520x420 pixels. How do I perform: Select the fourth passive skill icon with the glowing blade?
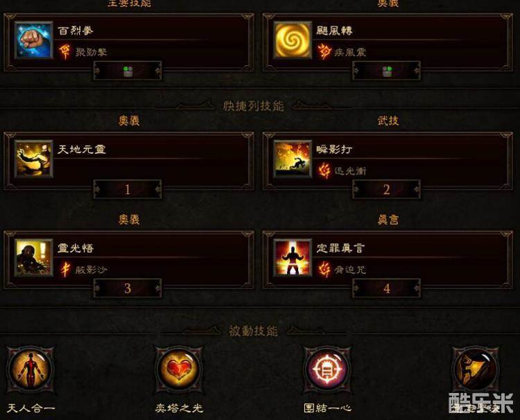pos(476,369)
